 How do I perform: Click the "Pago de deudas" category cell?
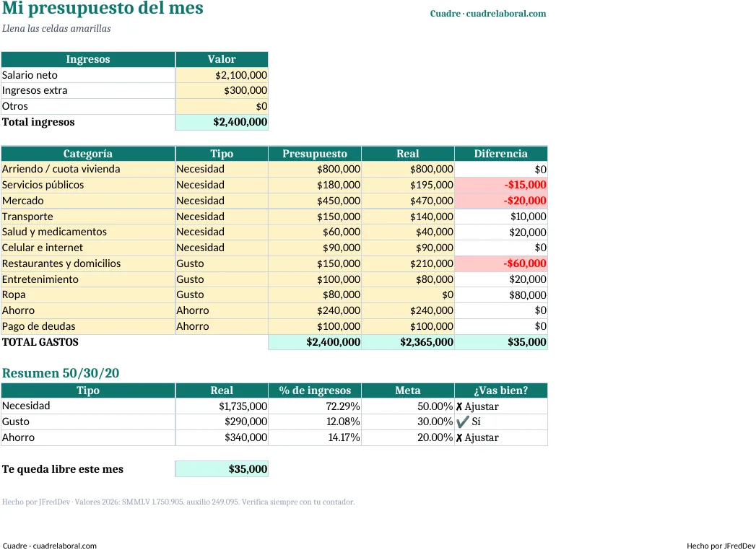coord(88,326)
